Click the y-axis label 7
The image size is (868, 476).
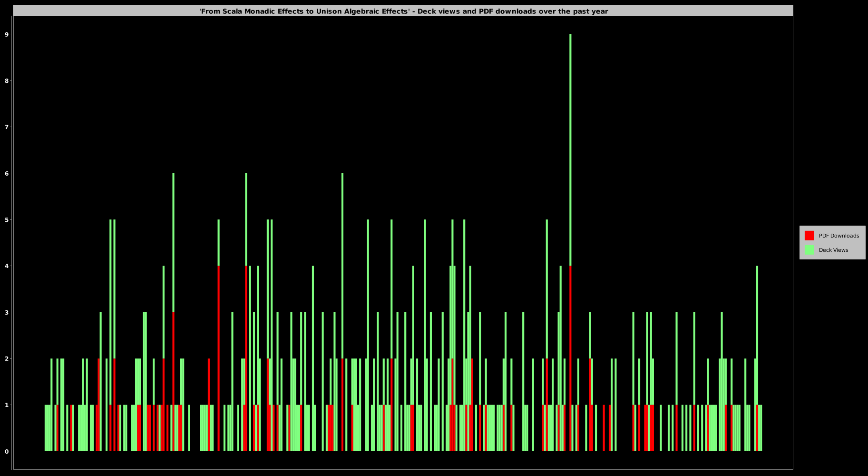7,127
